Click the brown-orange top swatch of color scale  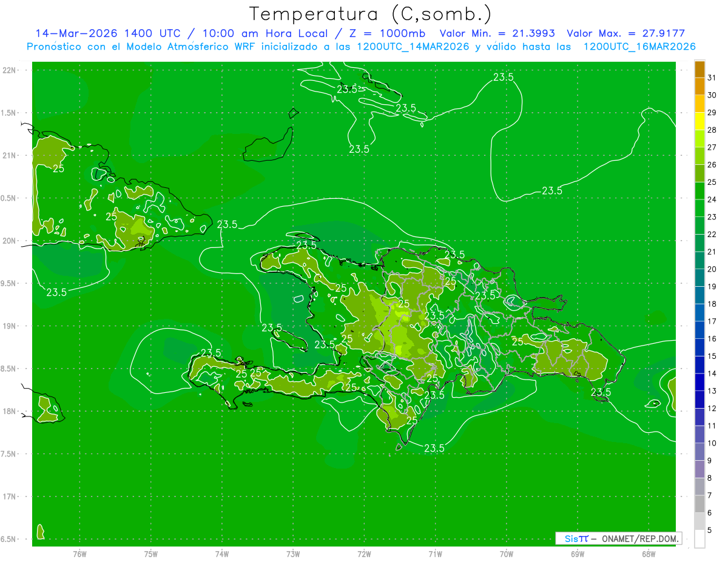pos(699,70)
